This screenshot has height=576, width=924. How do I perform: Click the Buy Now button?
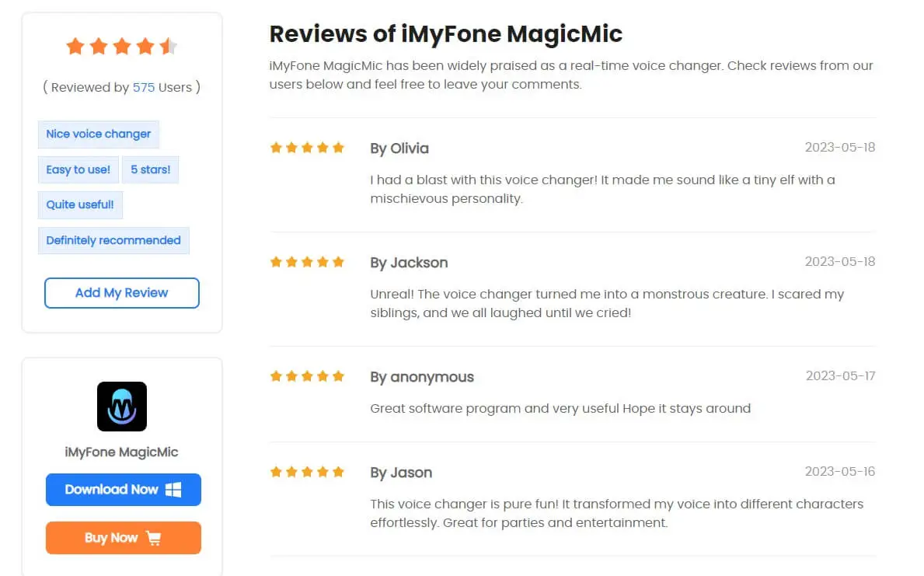tap(123, 538)
